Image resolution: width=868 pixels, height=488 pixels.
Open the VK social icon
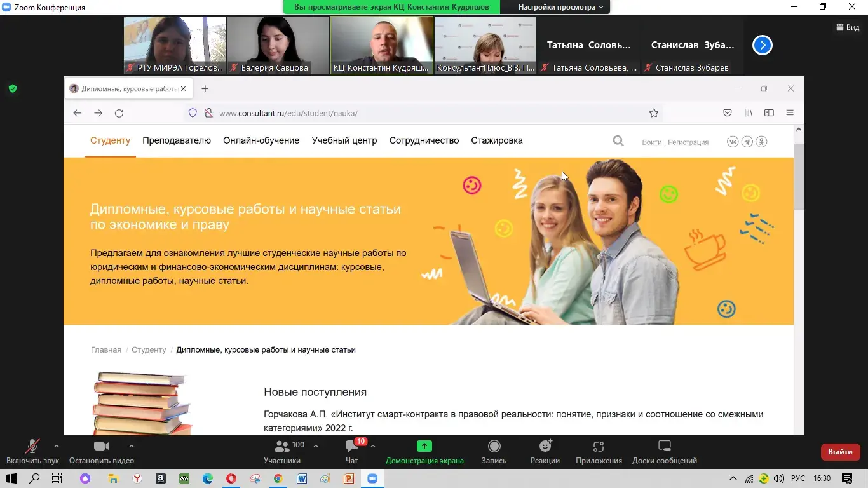coord(733,142)
